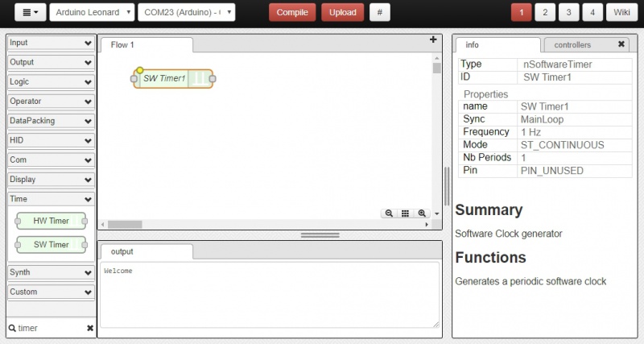644x344 pixels.
Task: Expand the Logic palette category
Action: coord(51,82)
